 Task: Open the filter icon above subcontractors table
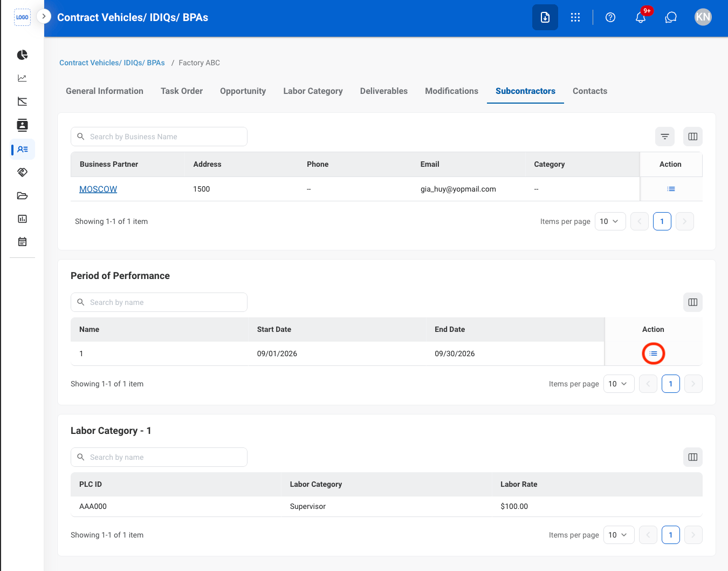coord(665,137)
